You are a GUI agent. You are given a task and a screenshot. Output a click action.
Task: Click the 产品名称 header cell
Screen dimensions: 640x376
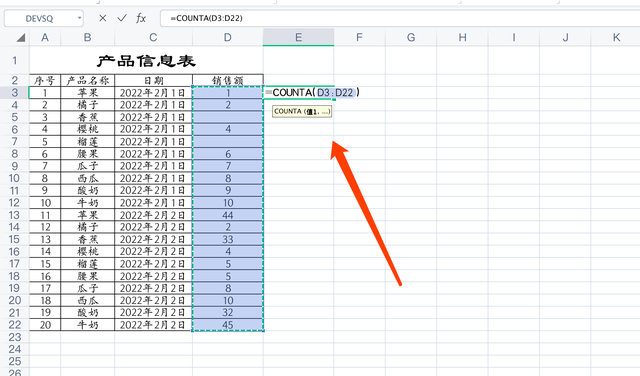(x=87, y=80)
